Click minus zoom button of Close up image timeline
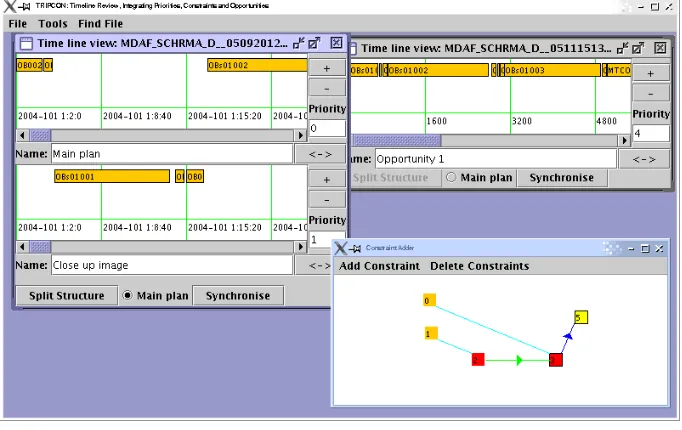Viewport: 682px width, 430px height. click(327, 200)
